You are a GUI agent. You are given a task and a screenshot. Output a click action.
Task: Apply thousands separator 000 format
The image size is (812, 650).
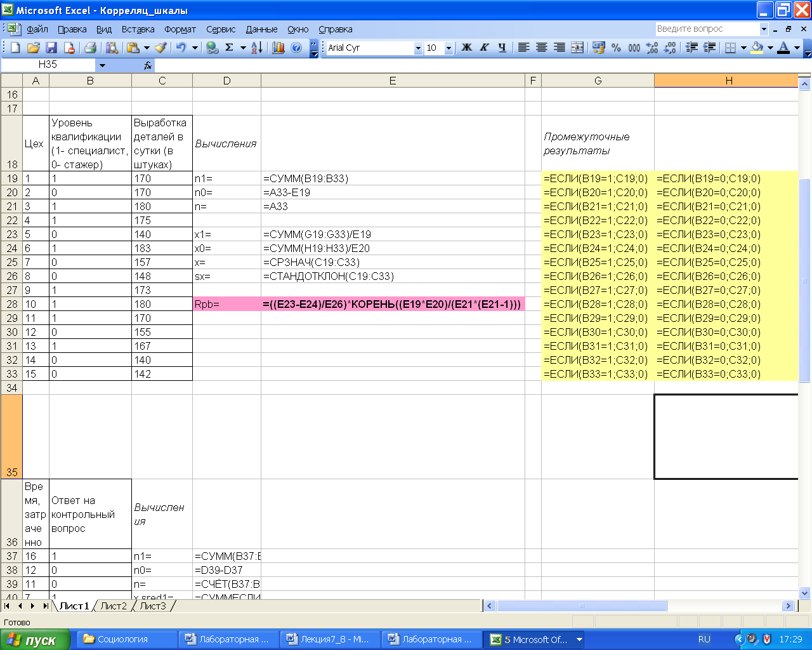(634, 48)
